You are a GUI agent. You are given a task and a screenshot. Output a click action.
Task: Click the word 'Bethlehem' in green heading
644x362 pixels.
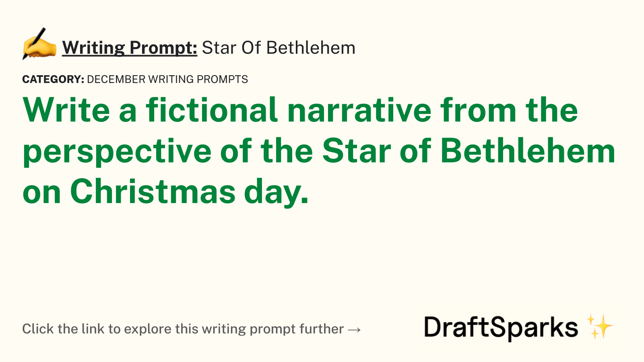coord(528,151)
